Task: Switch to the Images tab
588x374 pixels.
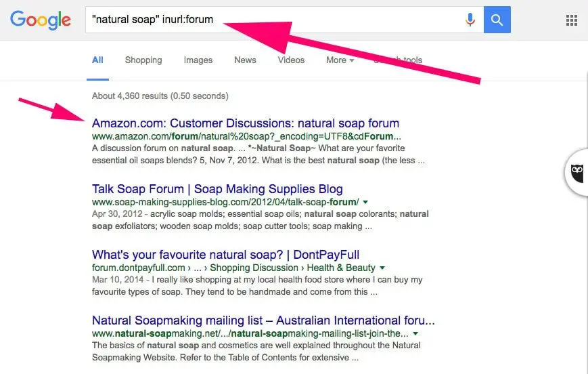Action: 198,60
